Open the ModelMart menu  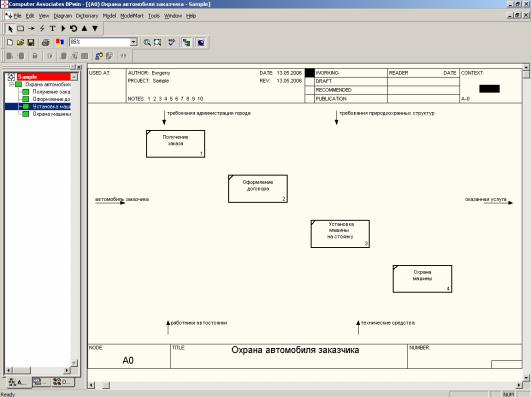132,16
